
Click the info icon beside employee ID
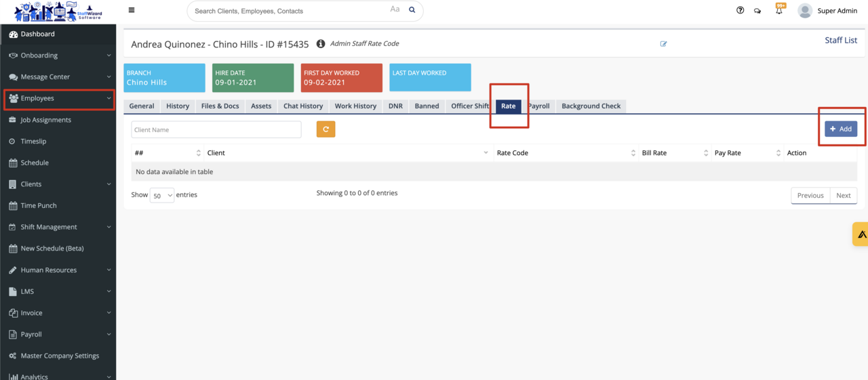(321, 44)
